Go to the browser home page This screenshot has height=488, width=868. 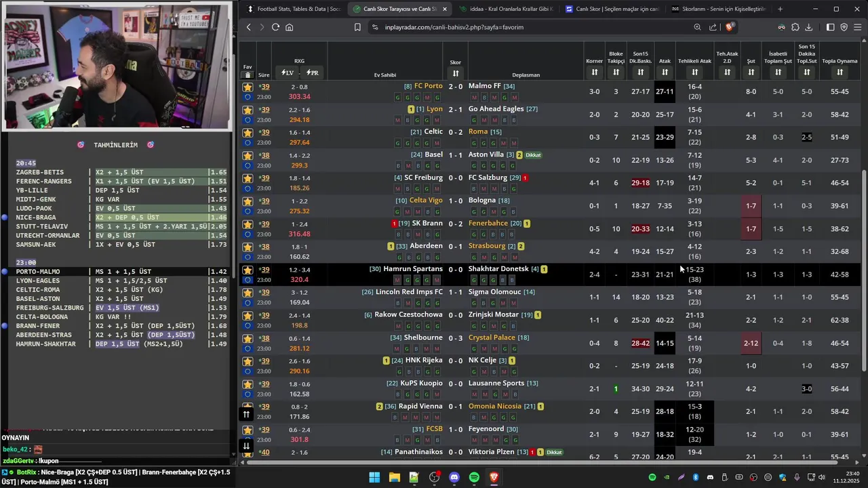(289, 27)
